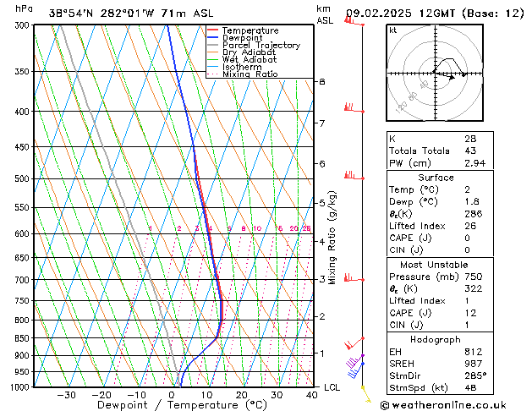Click the station coordinates title text
Image resolution: width=532 pixels, height=411 pixels.
click(131, 14)
